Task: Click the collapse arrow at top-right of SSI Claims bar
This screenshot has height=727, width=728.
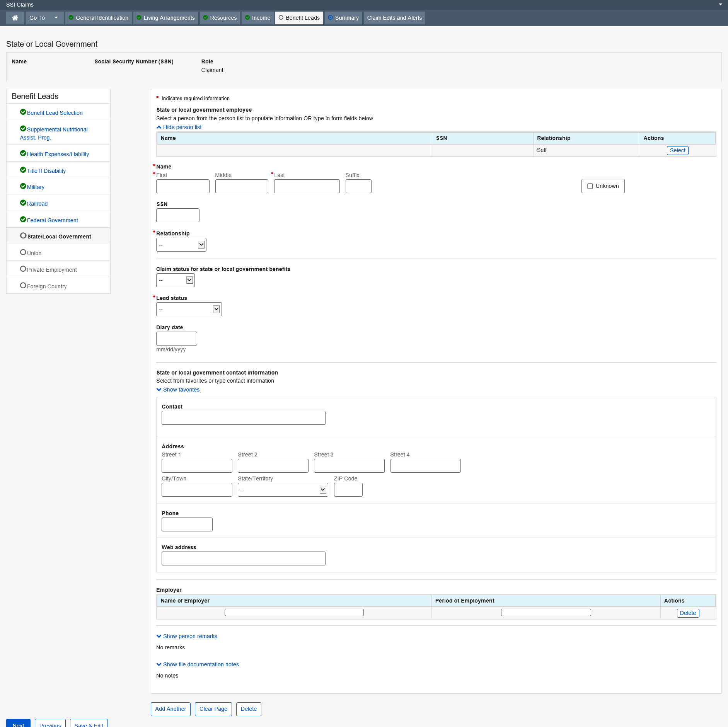Action: coord(720,5)
